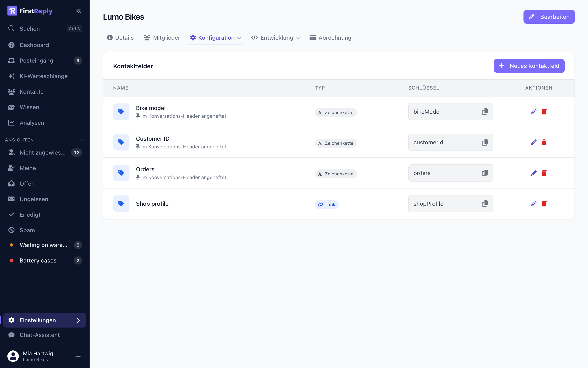
Task: Copy the orders key
Action: [x=485, y=173]
